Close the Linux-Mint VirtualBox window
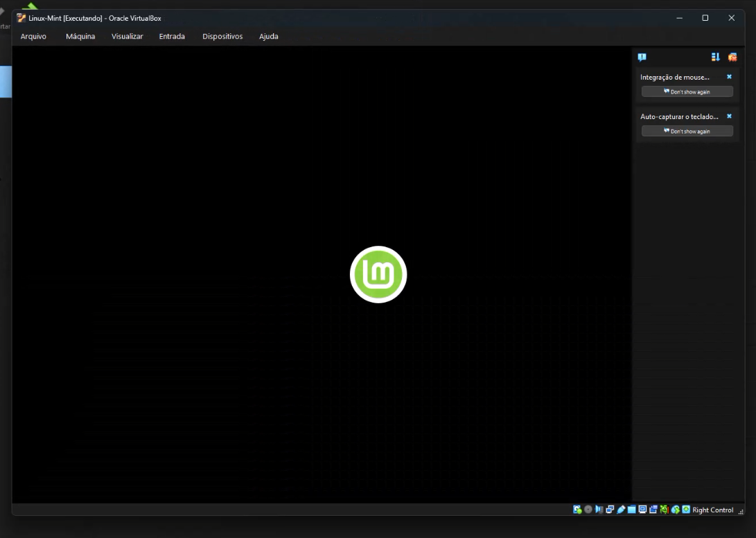The image size is (756, 538). pyautogui.click(x=732, y=18)
